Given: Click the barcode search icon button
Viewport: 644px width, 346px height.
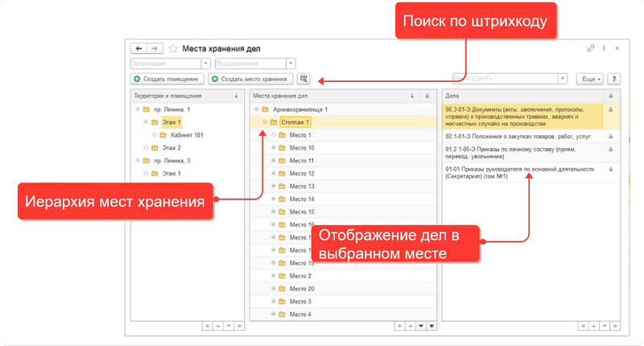Looking at the screenshot, I should 303,79.
